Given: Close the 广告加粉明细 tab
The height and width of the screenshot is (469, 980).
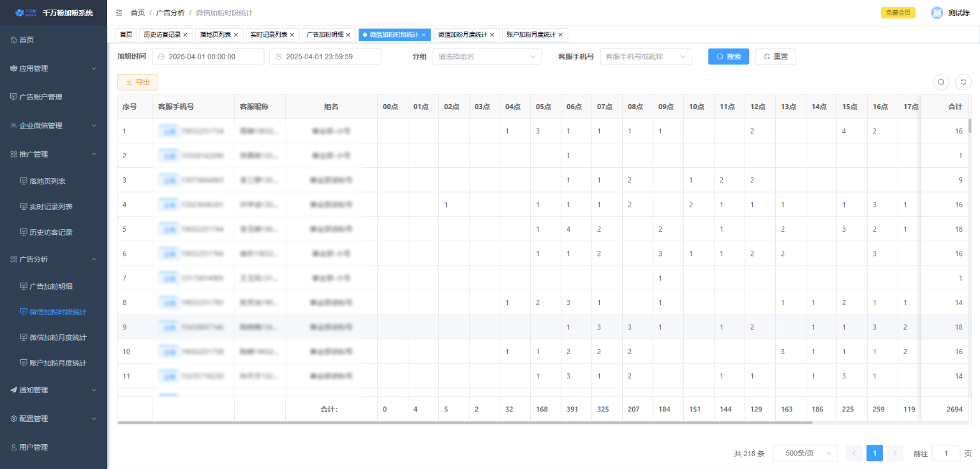Looking at the screenshot, I should click(348, 34).
